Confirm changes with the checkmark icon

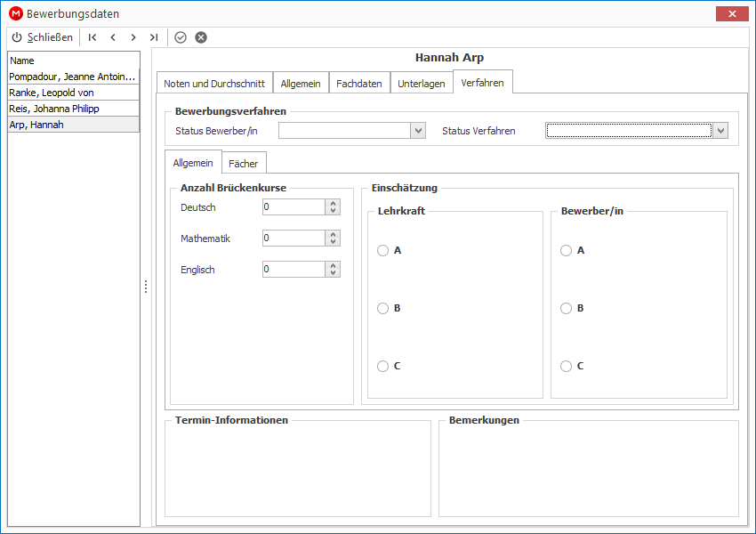(181, 37)
